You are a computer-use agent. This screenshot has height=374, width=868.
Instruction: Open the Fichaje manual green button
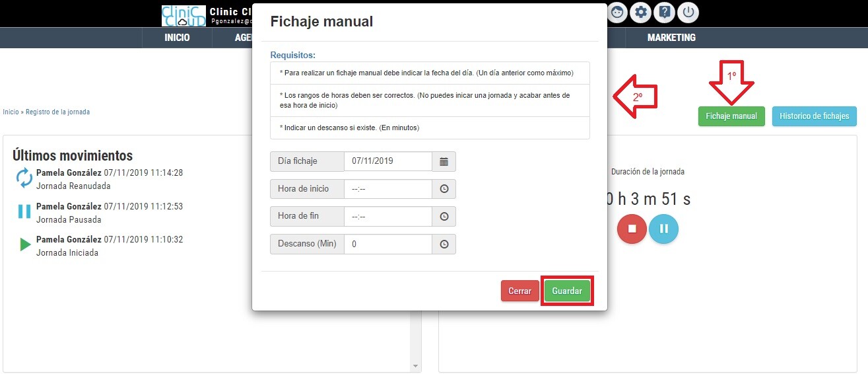coord(731,116)
